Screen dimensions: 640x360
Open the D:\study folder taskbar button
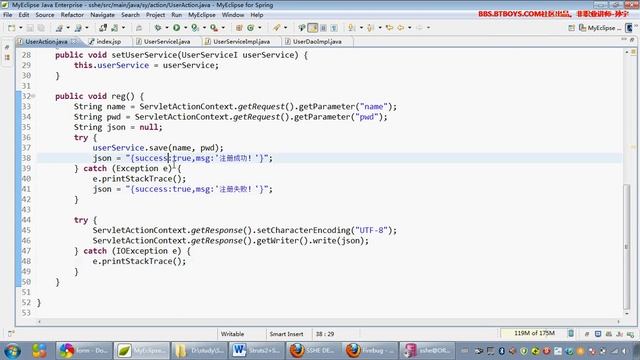(199, 351)
